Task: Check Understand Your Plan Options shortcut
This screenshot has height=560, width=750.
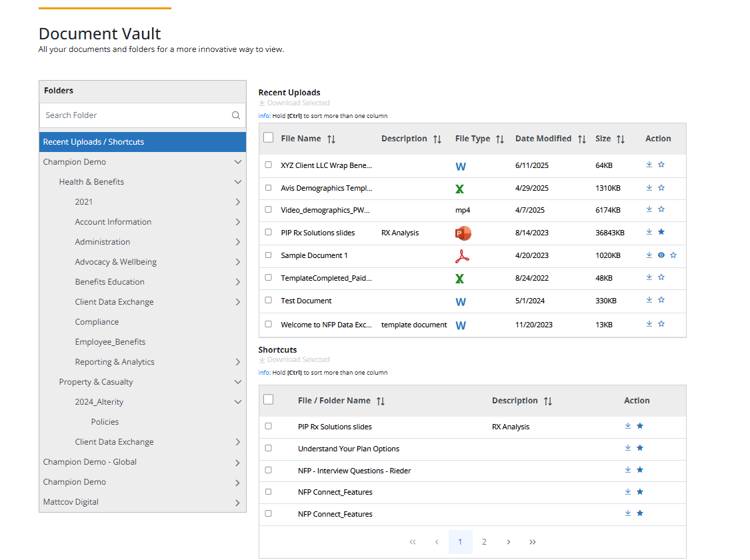Action: point(269,448)
